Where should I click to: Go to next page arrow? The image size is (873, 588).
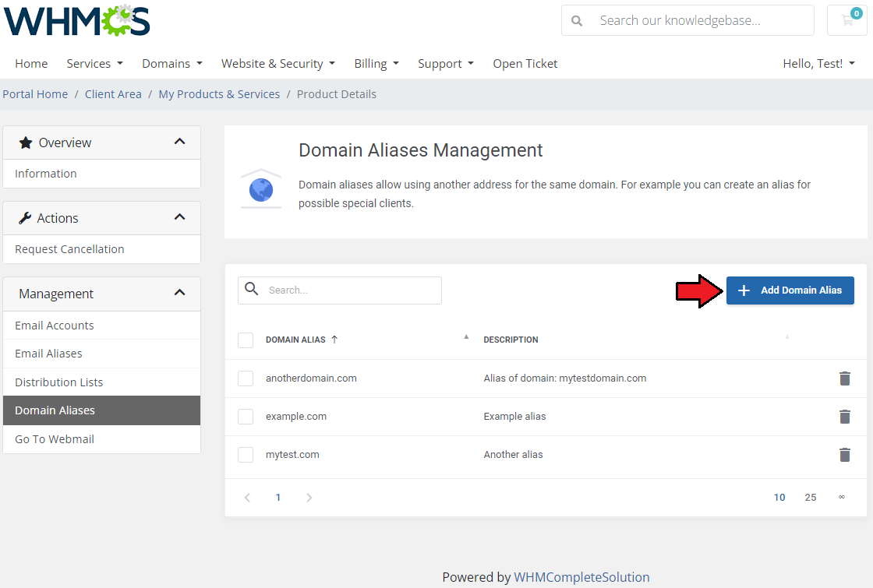[x=309, y=498]
